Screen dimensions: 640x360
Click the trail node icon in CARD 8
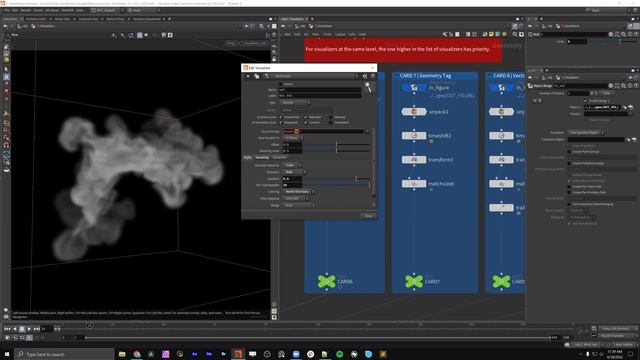(502, 208)
